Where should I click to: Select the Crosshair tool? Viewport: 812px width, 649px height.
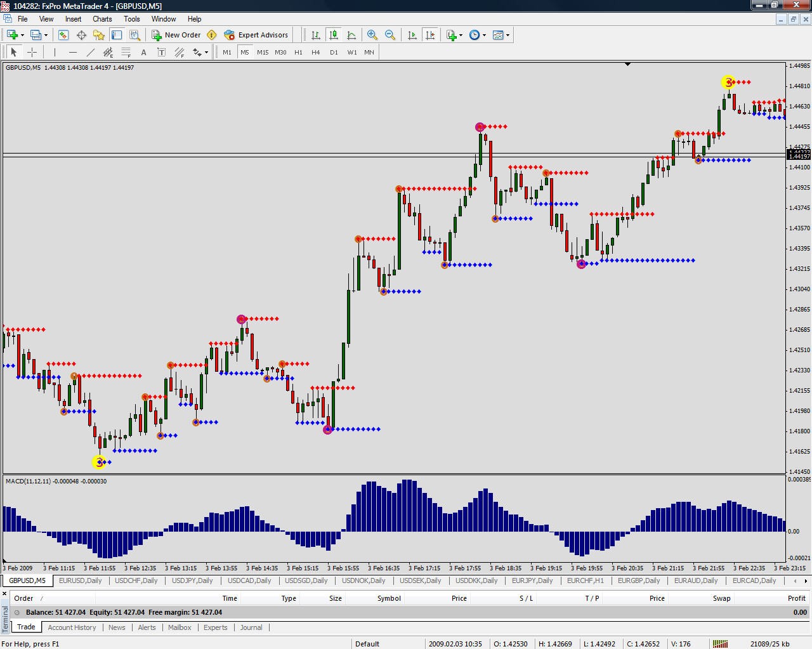click(32, 52)
